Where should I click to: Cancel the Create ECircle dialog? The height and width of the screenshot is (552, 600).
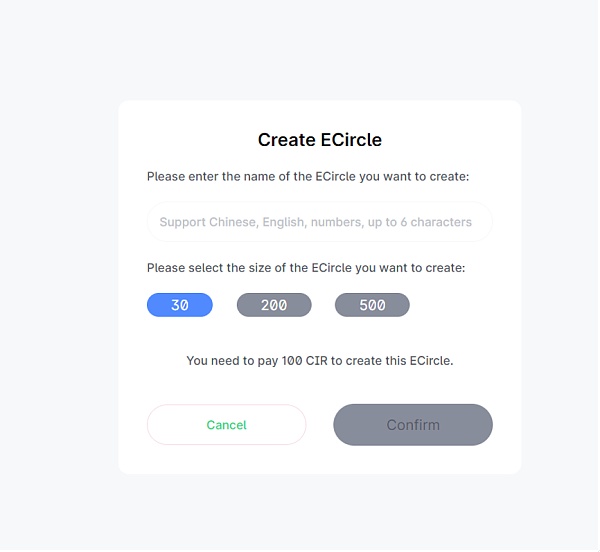pos(227,426)
